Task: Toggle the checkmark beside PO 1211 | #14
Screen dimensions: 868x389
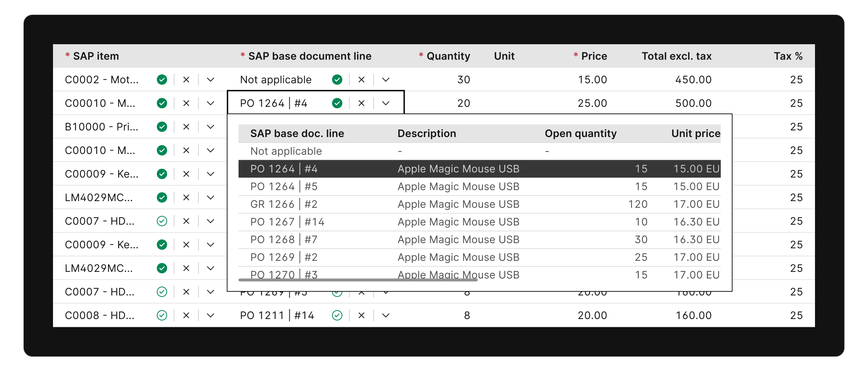Action: click(337, 315)
